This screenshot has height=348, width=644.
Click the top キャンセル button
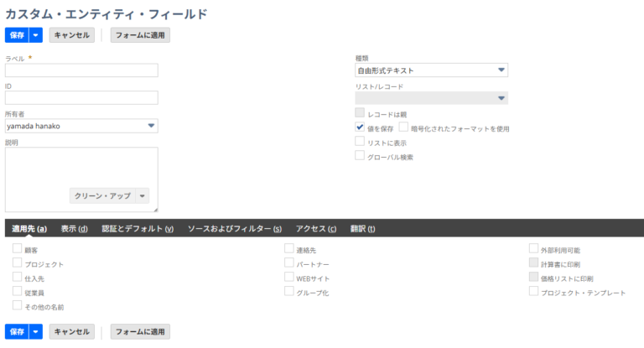(x=72, y=35)
